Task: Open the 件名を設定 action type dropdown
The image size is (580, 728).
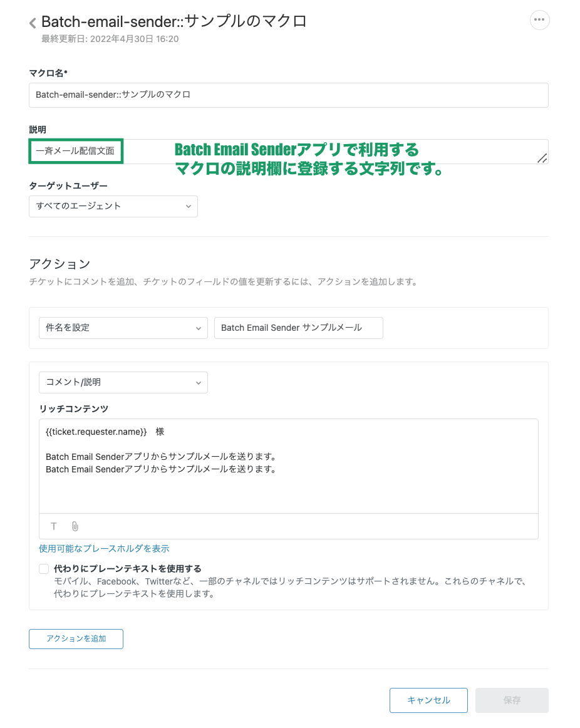Action: point(123,328)
